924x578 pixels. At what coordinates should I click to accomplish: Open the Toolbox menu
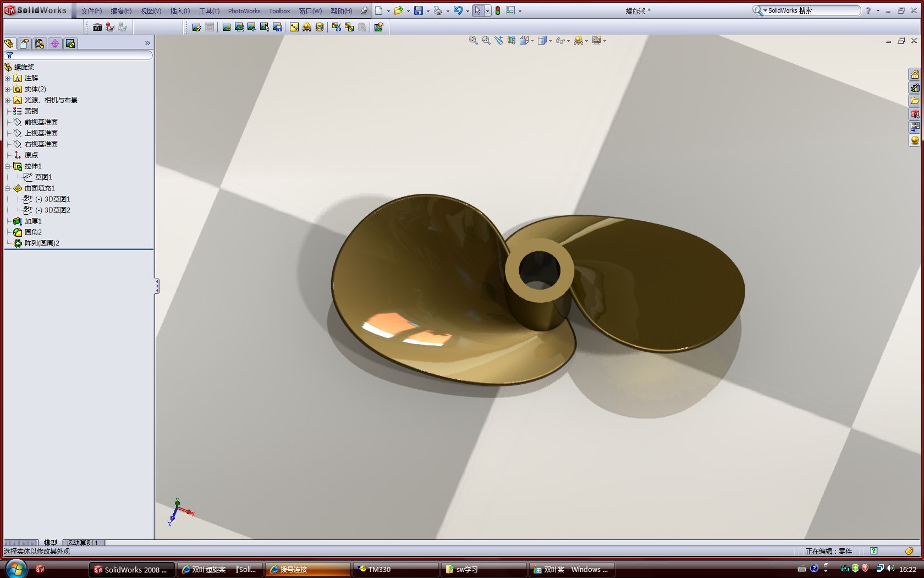tap(279, 11)
